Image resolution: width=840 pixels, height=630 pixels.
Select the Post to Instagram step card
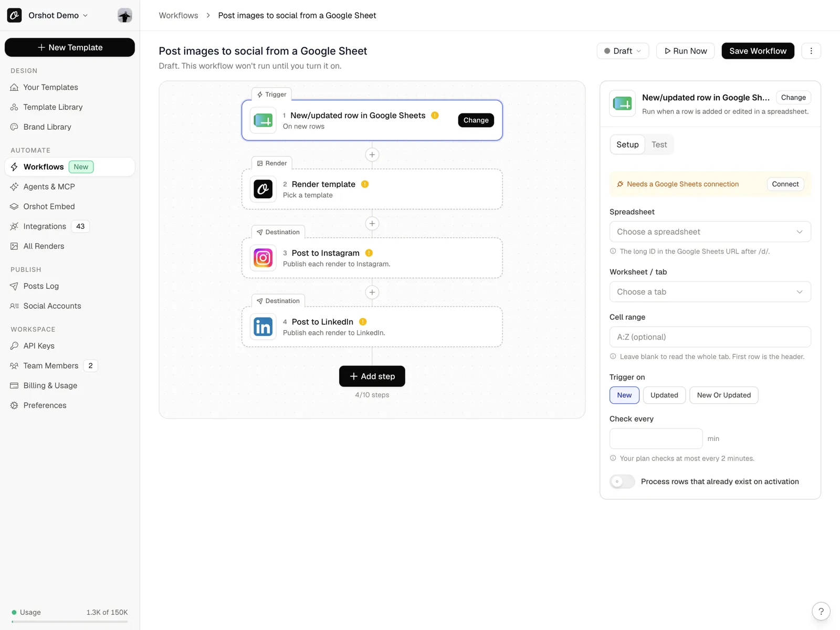(x=372, y=258)
